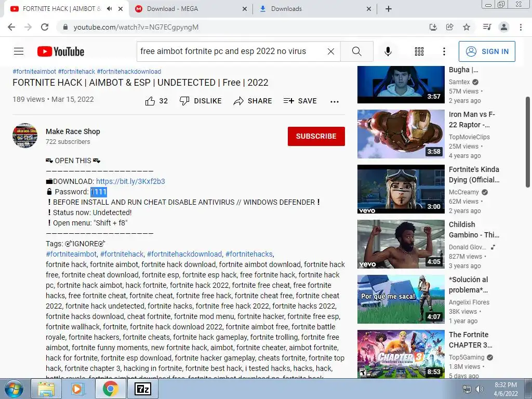Viewport: 532px width, 399px height.
Task: Subscribe to Make Race Shop
Action: pos(316,137)
